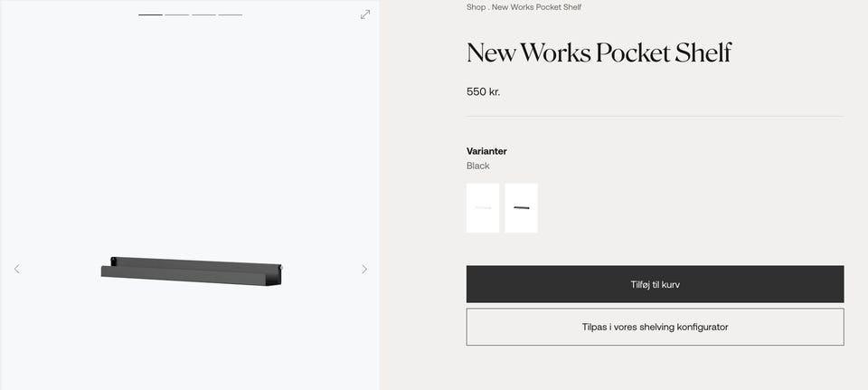Jump to the second carousel indicator line
Viewport: 868px width, 390px height.
(x=177, y=14)
